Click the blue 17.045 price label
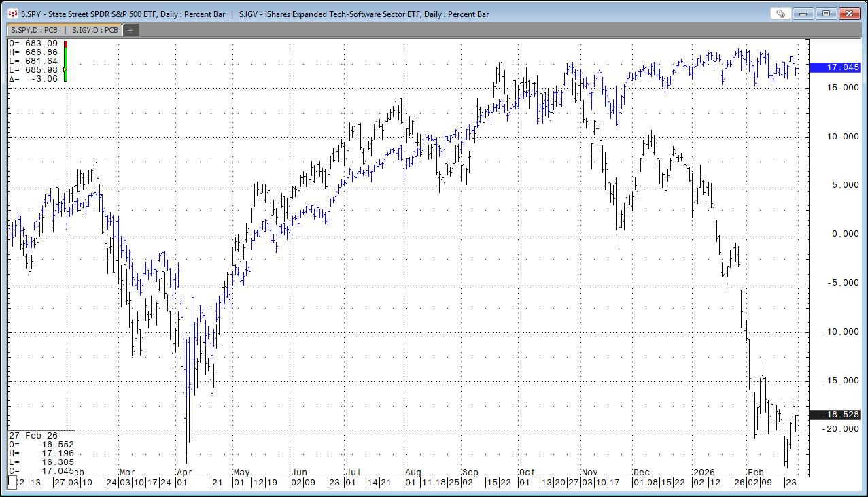868x497 pixels. tap(842, 67)
